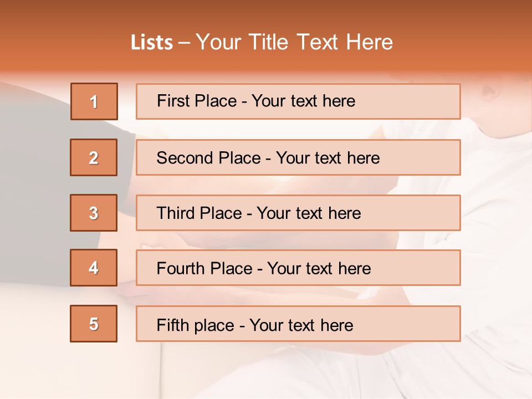Screen dimensions: 532x399
Task: Select the "Your Title Text Here" title text
Action: 294,42
